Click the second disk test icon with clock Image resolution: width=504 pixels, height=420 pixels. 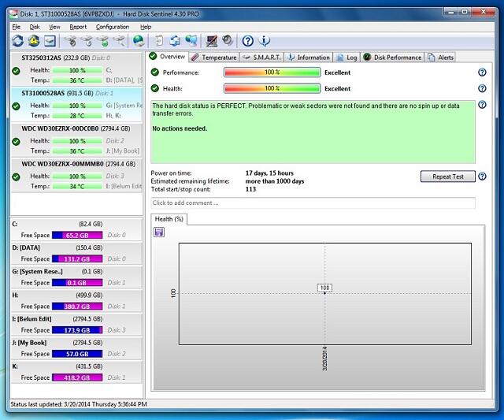(87, 41)
